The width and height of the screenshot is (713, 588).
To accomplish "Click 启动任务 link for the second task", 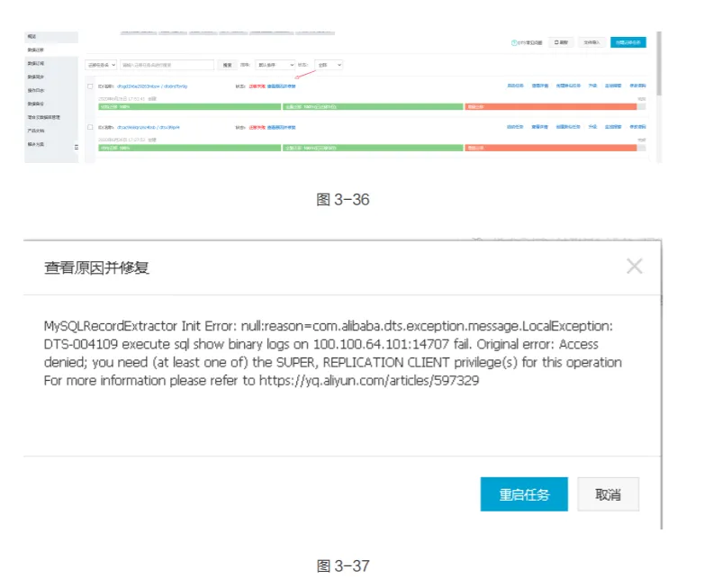I will pos(515,127).
